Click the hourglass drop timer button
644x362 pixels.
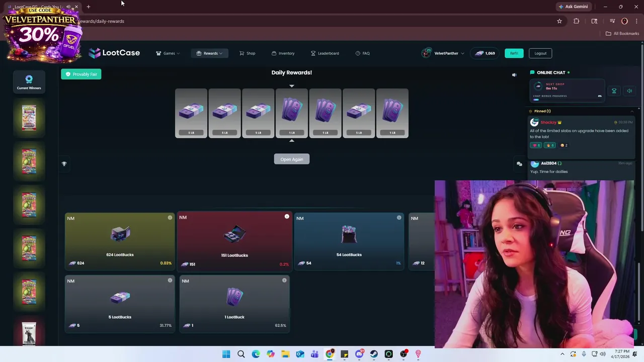(x=614, y=91)
